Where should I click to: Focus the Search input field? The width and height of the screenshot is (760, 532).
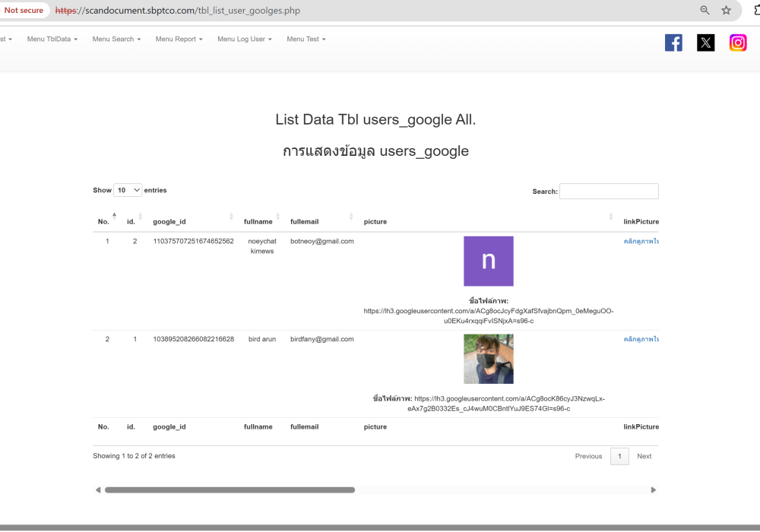[x=609, y=192]
